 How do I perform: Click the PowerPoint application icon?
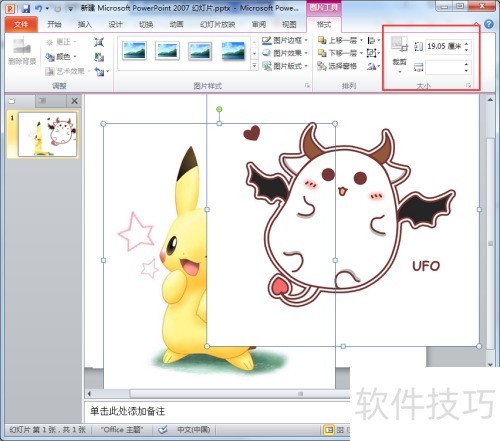[10, 8]
